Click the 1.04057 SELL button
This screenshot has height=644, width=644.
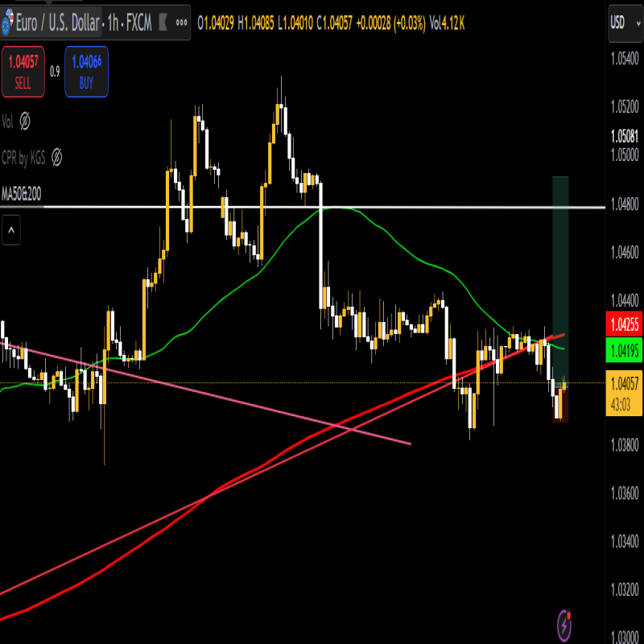23,71
